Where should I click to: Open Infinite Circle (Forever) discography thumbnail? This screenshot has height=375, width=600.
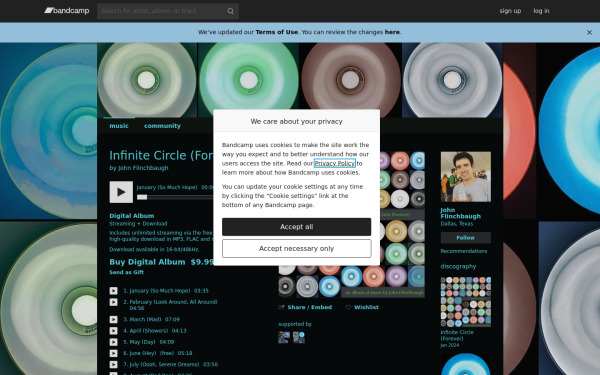tap(466, 302)
